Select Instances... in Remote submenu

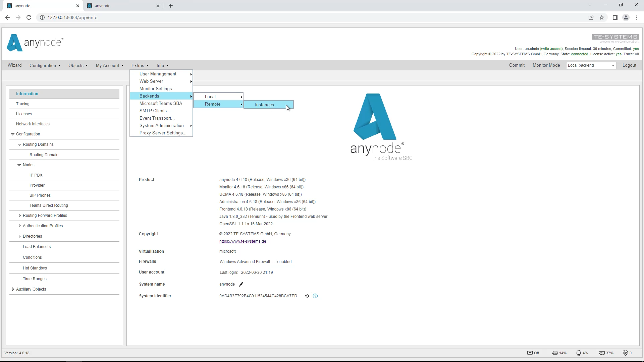[269, 105]
